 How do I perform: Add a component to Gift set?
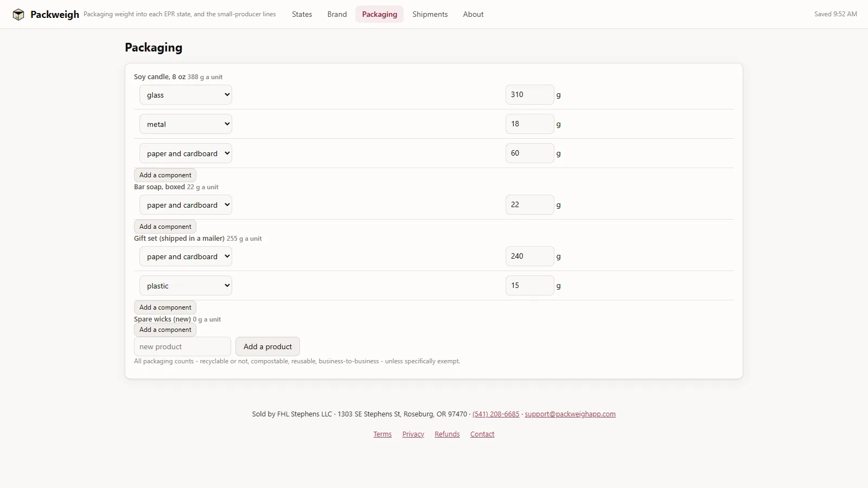pyautogui.click(x=165, y=307)
